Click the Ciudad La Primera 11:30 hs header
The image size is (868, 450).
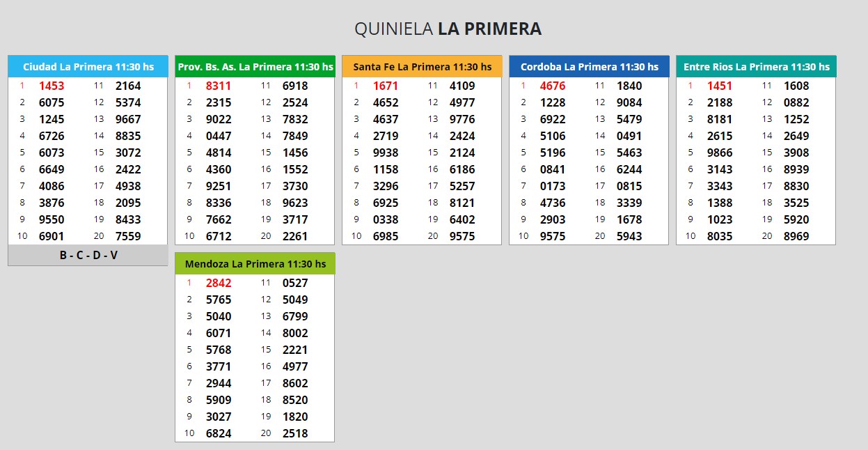[x=88, y=67]
